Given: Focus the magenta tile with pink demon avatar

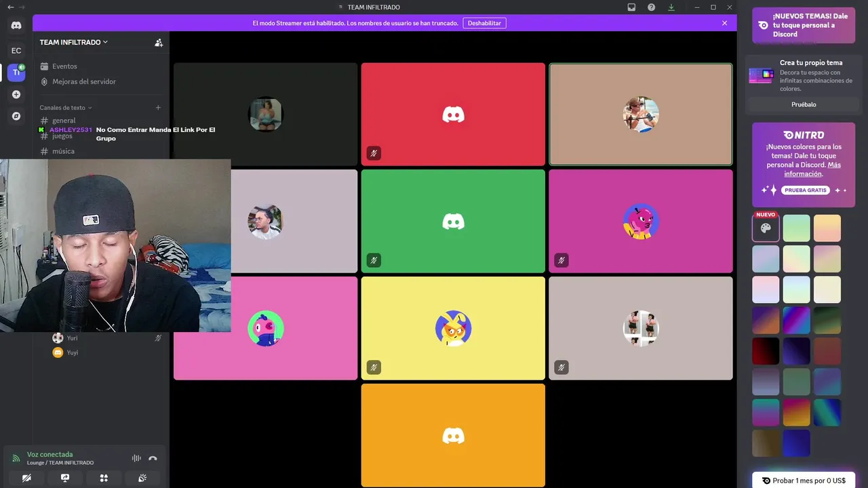Looking at the screenshot, I should coord(641,221).
